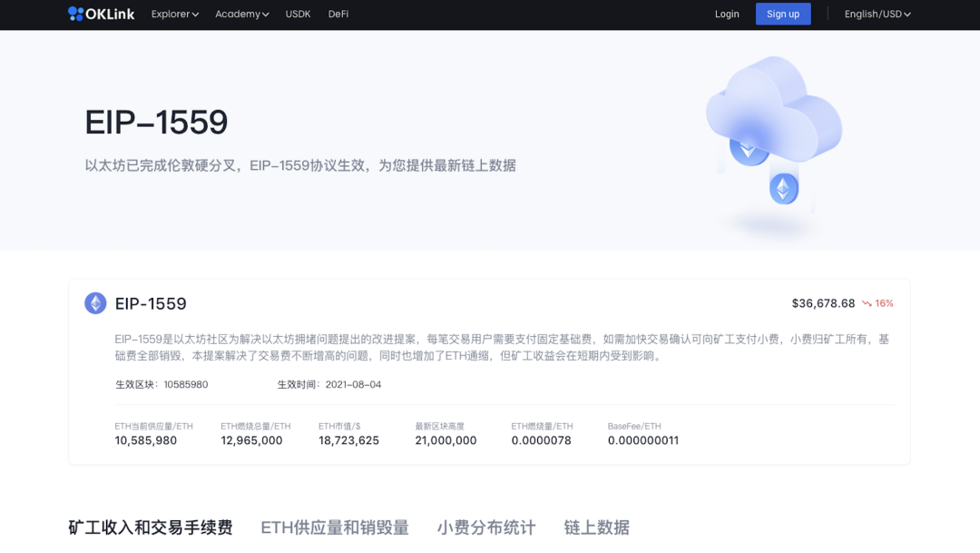Viewport: 980px width, 553px height.
Task: Click the Login link
Action: [727, 14]
